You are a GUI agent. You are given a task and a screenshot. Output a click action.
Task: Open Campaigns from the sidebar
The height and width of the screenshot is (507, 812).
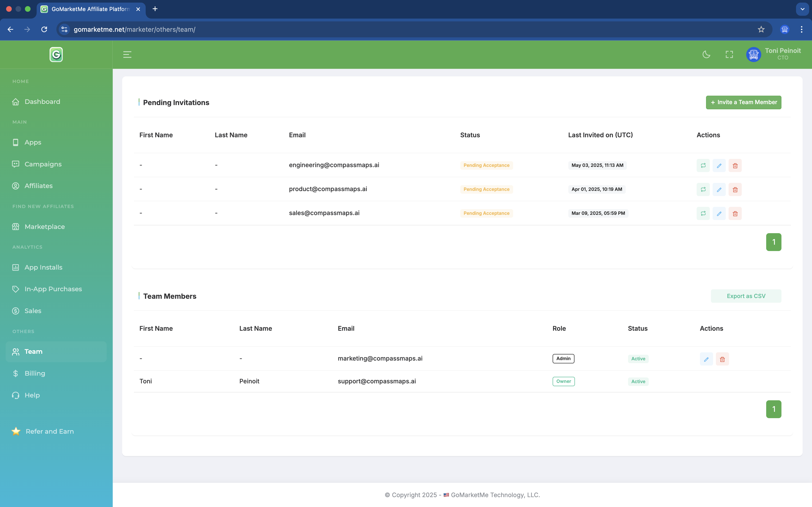click(x=56, y=164)
